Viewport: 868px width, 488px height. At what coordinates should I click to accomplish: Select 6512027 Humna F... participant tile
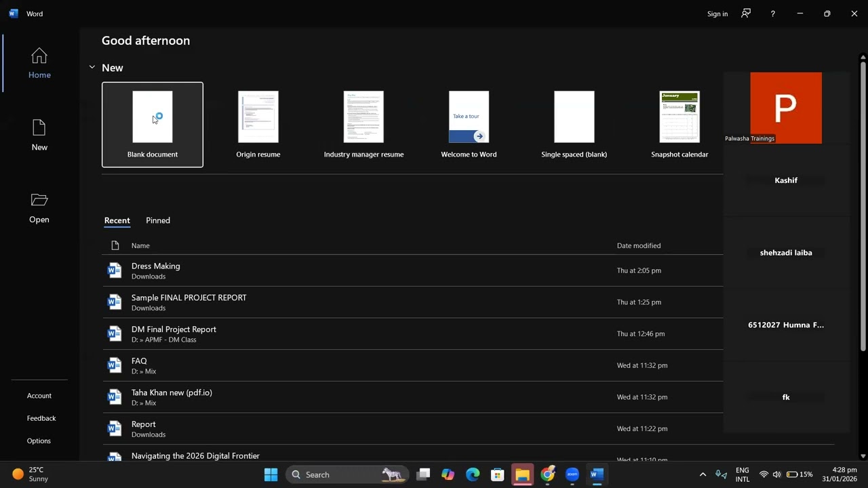click(x=786, y=325)
